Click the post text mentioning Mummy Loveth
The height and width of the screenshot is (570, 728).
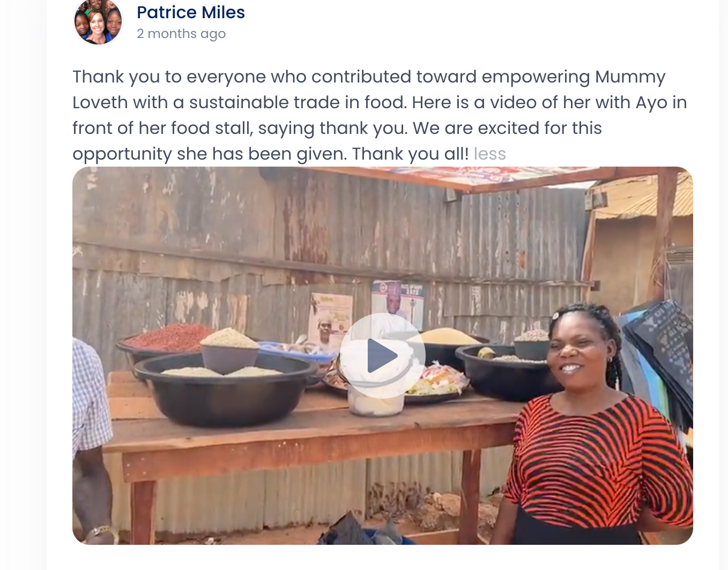pos(380,115)
